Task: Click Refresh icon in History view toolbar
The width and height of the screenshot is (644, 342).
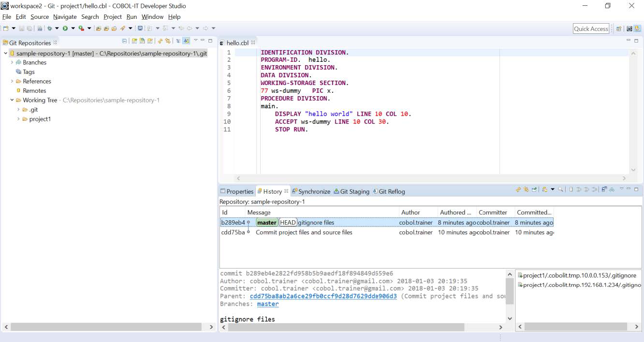Action: [518, 190]
